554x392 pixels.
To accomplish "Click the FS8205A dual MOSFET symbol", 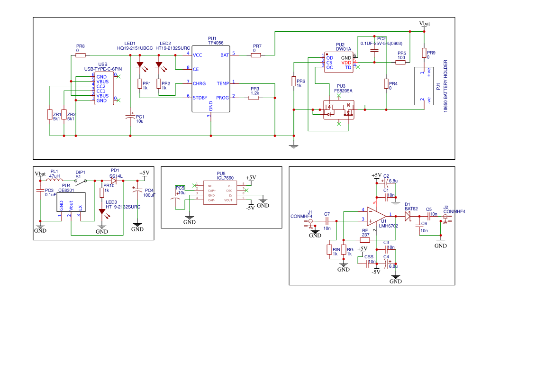I will click(x=338, y=109).
